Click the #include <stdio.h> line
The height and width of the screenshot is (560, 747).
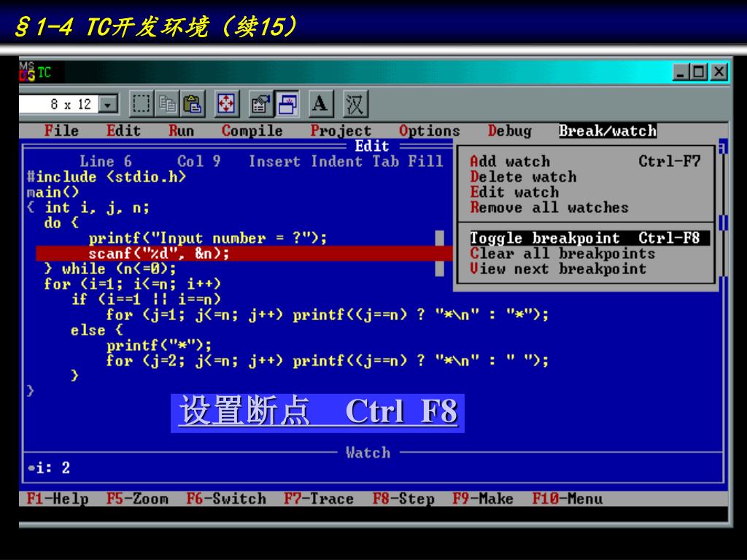tap(107, 176)
